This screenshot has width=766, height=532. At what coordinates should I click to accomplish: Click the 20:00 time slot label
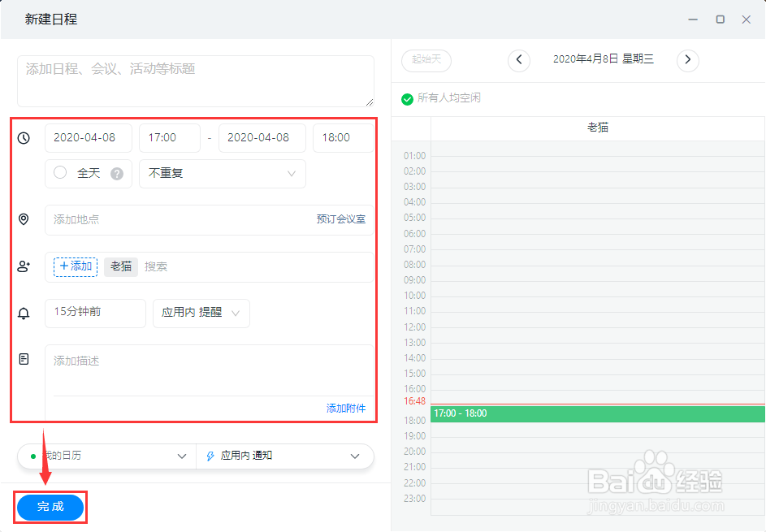414,452
